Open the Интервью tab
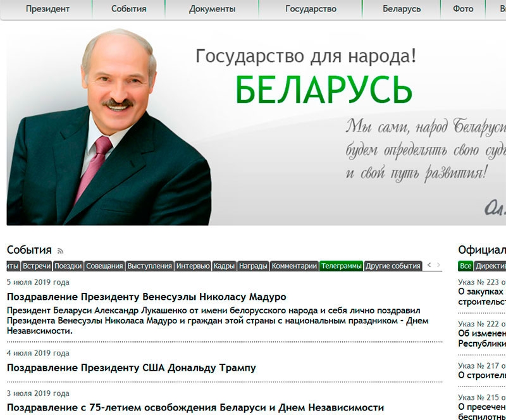Screen dimensions: 506x420 pyautogui.click(x=192, y=266)
